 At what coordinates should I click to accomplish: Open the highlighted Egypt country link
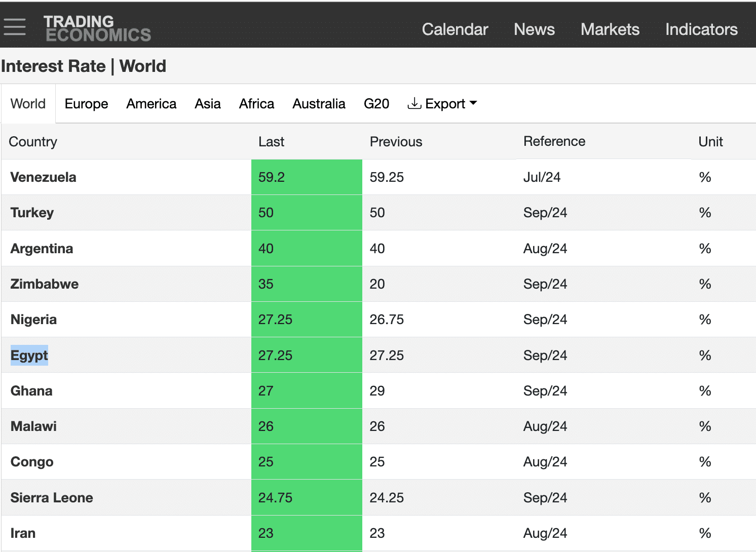pyautogui.click(x=29, y=356)
